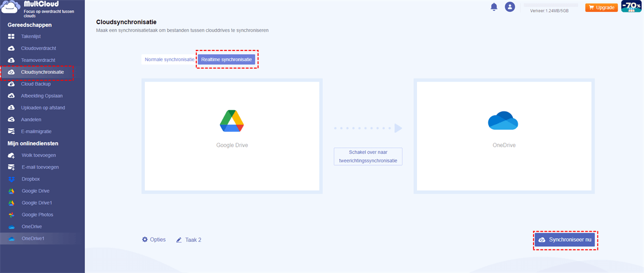Image resolution: width=644 pixels, height=273 pixels.
Task: Switch to Normale synchronisatie tab
Action: [170, 60]
